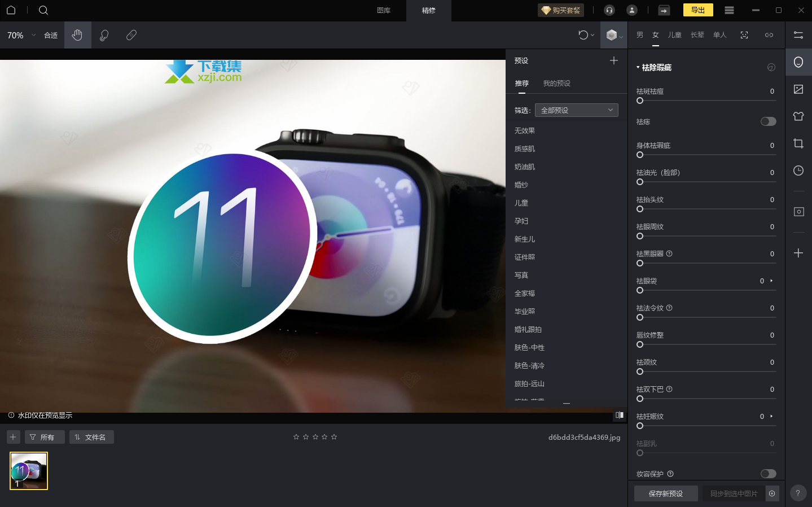The height and width of the screenshot is (507, 812).
Task: Open the customer service headset icon
Action: click(609, 10)
